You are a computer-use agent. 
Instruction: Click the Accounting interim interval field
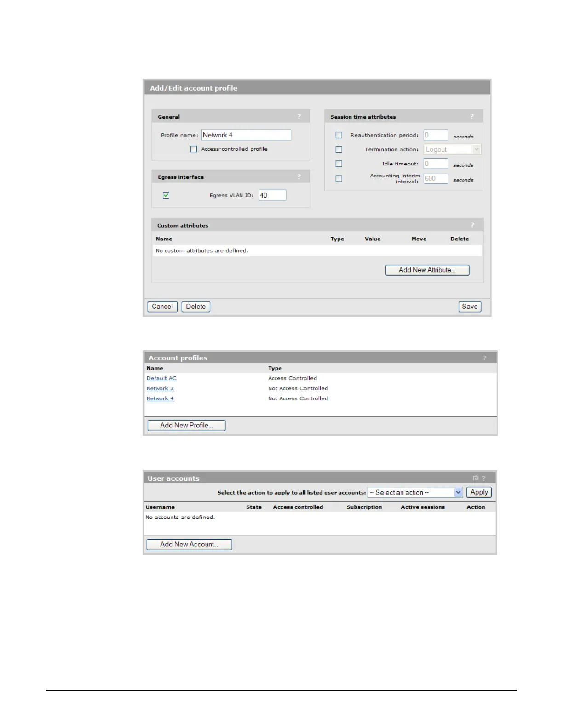(436, 178)
